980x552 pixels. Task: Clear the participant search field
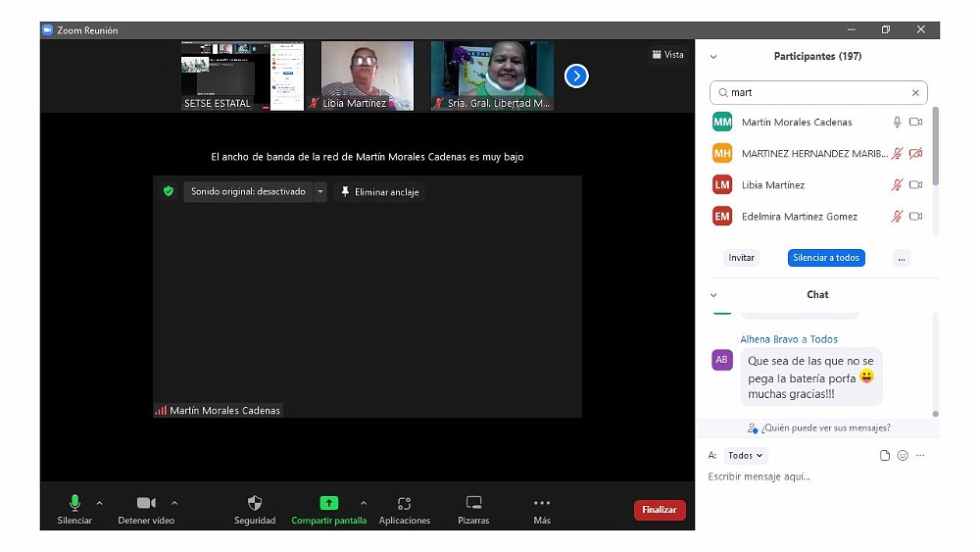tap(915, 93)
